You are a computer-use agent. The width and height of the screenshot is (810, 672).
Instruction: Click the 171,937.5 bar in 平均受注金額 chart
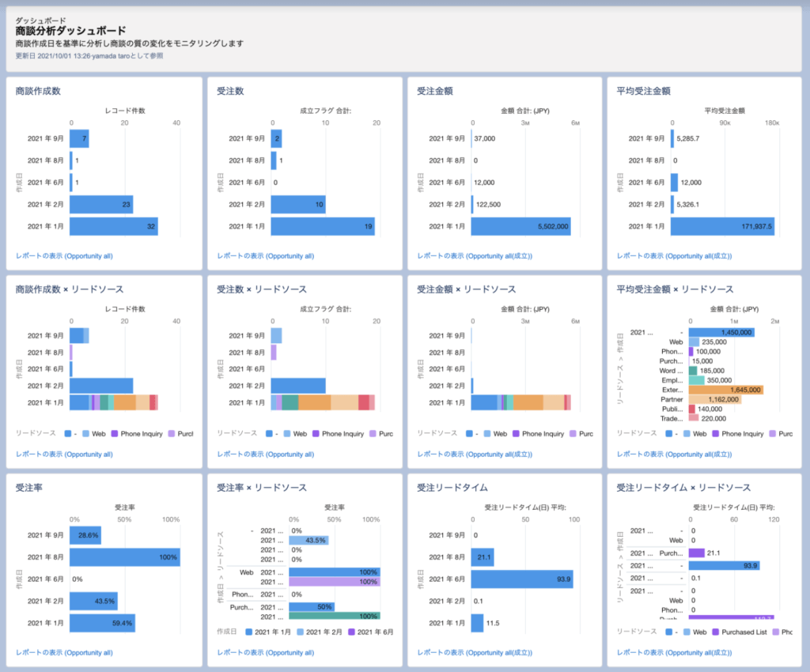click(722, 226)
